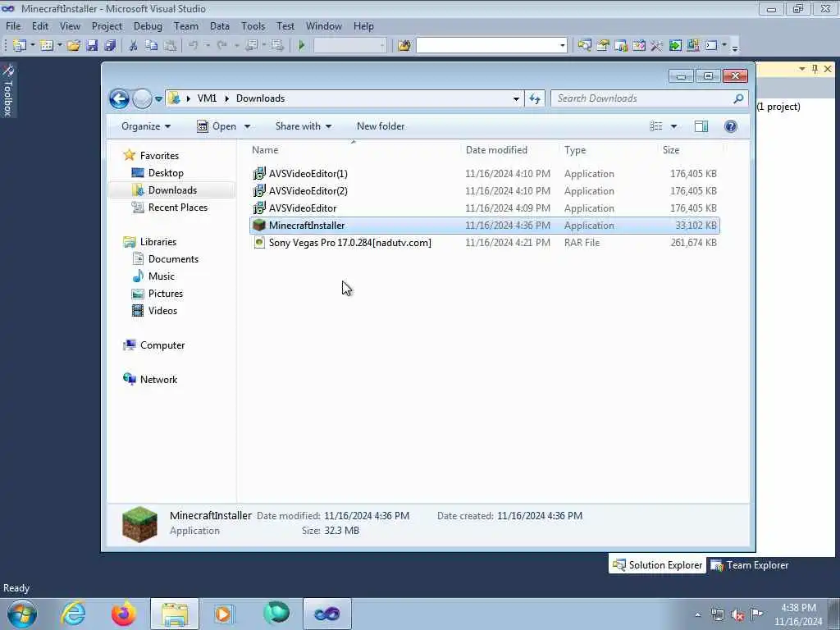Click the Toolbox side tab
The image size is (840, 630).
[x=7, y=90]
